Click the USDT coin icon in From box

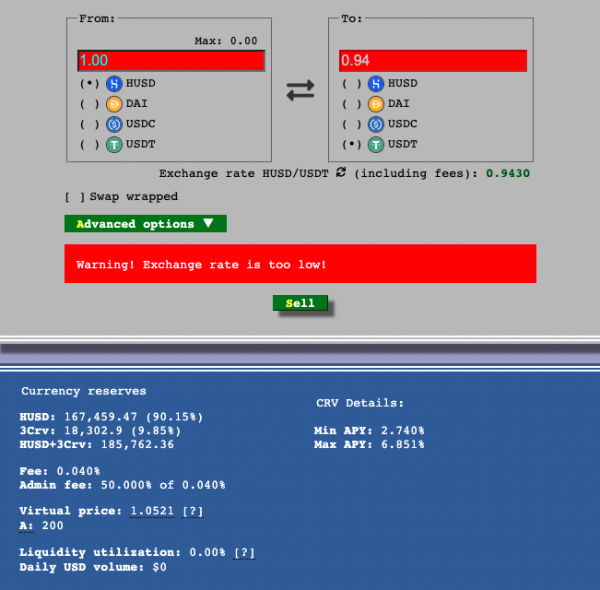tap(114, 145)
